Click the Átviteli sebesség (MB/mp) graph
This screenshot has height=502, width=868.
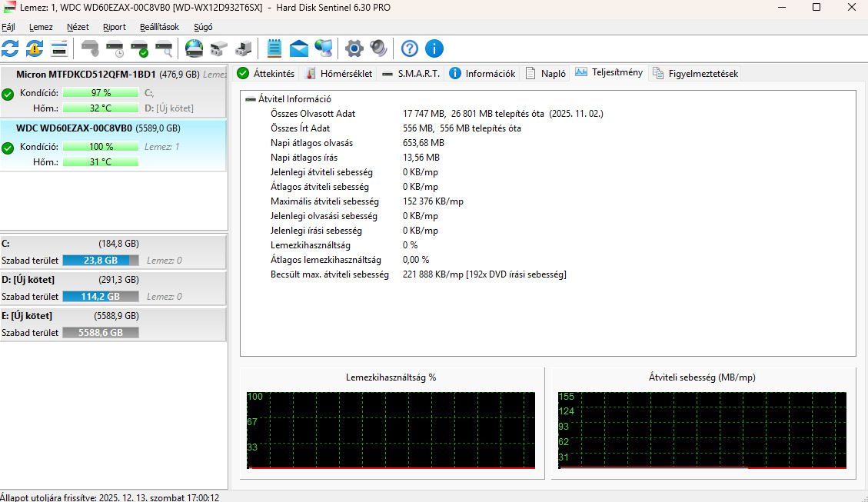(x=702, y=430)
